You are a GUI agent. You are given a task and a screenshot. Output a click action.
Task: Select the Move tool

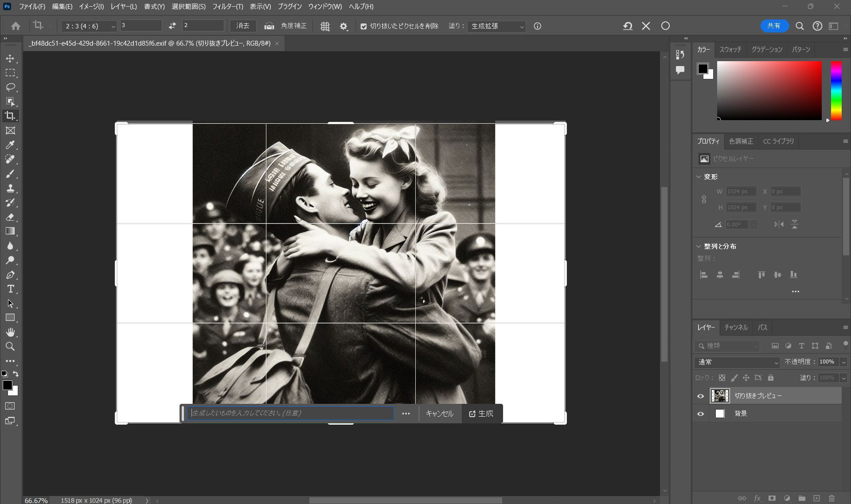pyautogui.click(x=10, y=58)
